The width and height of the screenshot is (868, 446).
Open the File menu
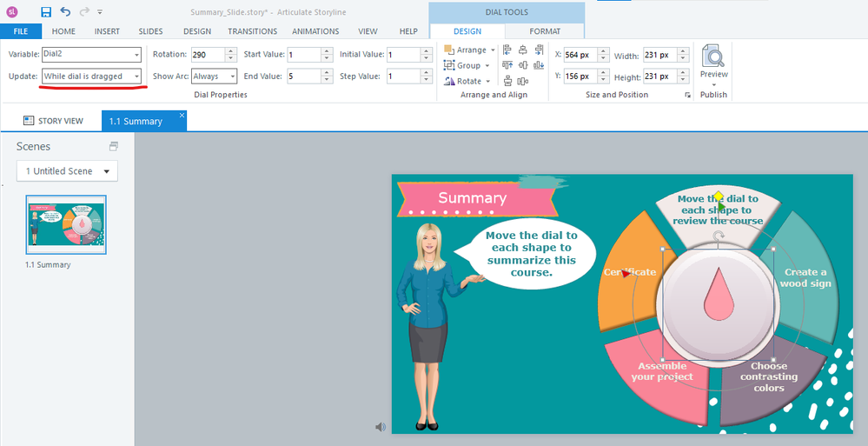(x=20, y=31)
